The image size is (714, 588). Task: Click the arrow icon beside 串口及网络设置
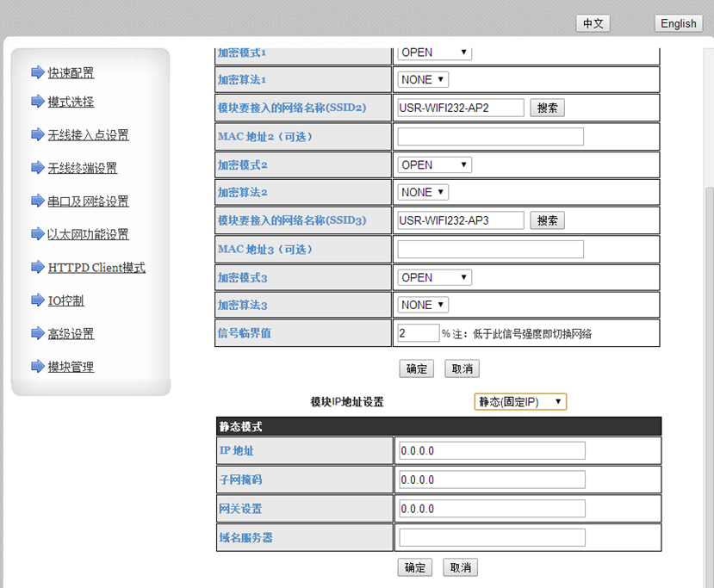pos(37,201)
